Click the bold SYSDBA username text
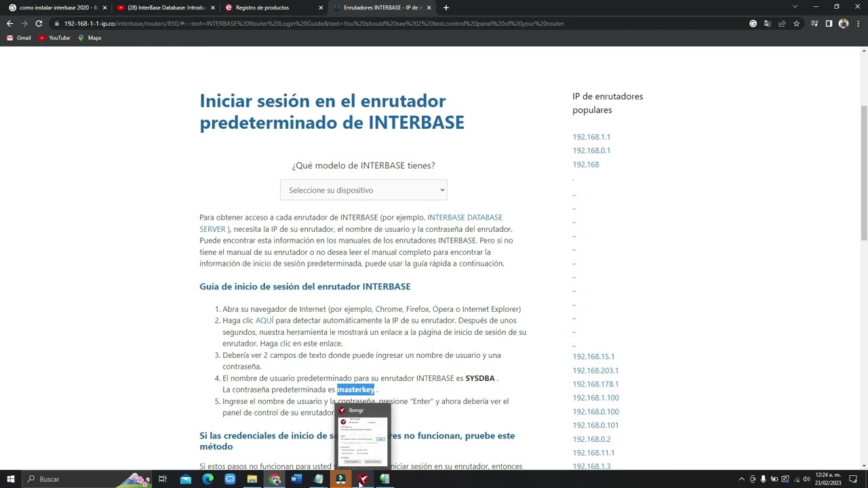868x488 pixels. (480, 378)
